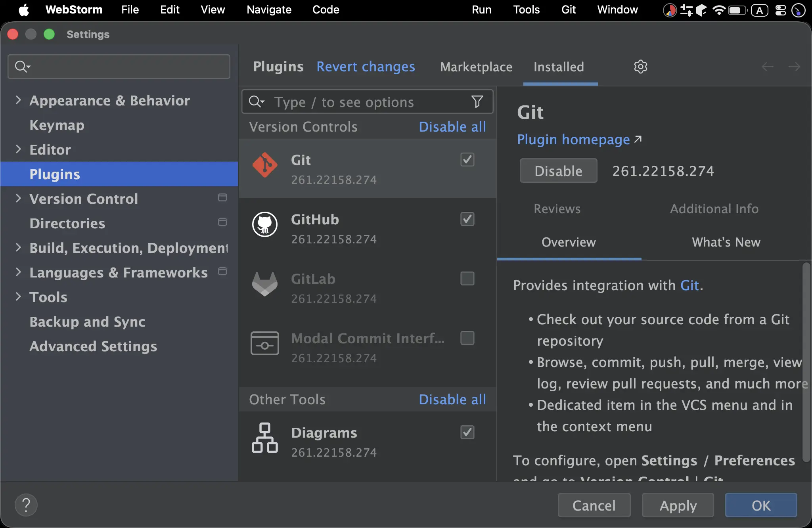Click the Cancel button
The height and width of the screenshot is (528, 812).
(594, 505)
